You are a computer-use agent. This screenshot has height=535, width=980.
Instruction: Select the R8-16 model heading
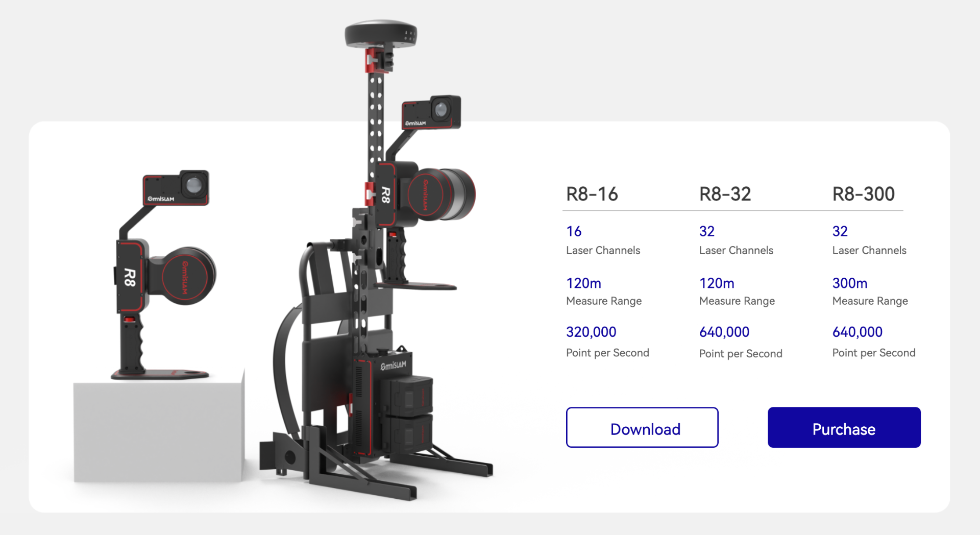click(x=592, y=194)
